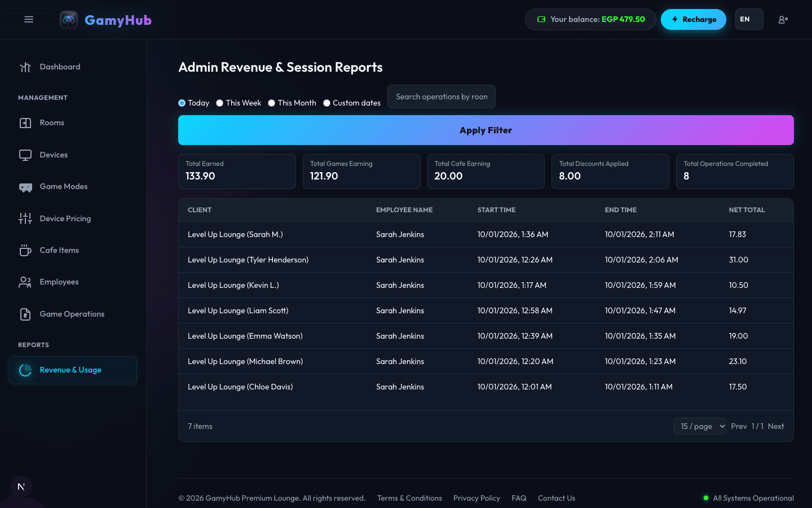812x508 pixels.
Task: Open Game Operations page
Action: click(73, 314)
